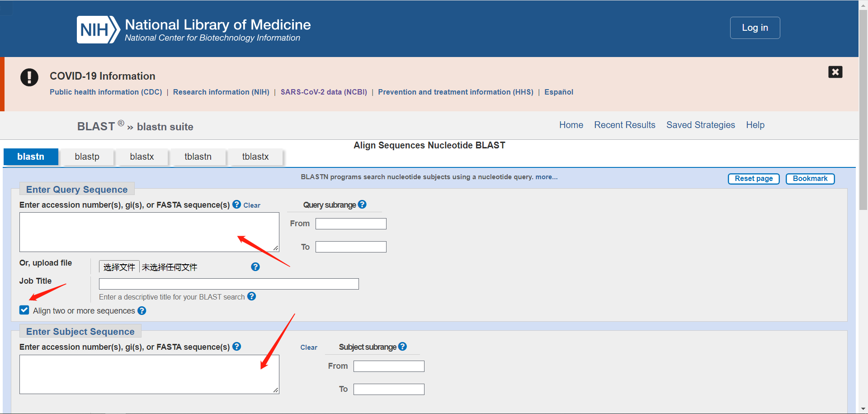This screenshot has width=868, height=414.
Task: Open Saved Strategies link
Action: [x=701, y=125]
